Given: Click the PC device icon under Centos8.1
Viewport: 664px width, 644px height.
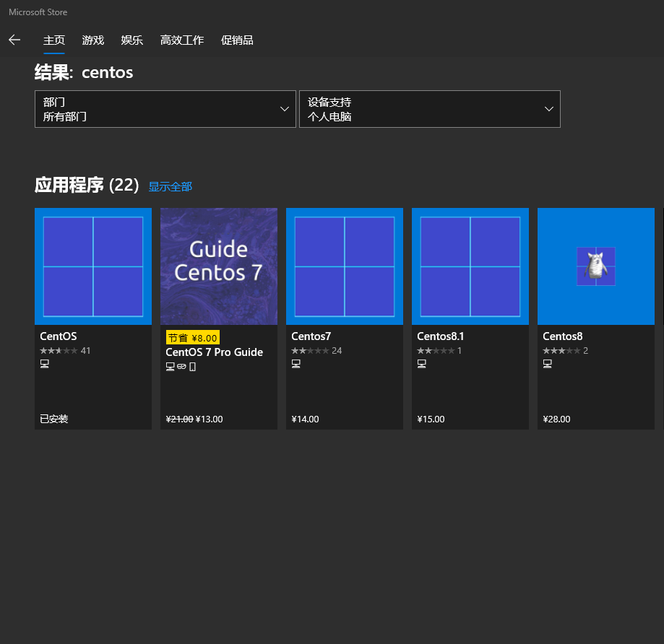Looking at the screenshot, I should 422,364.
